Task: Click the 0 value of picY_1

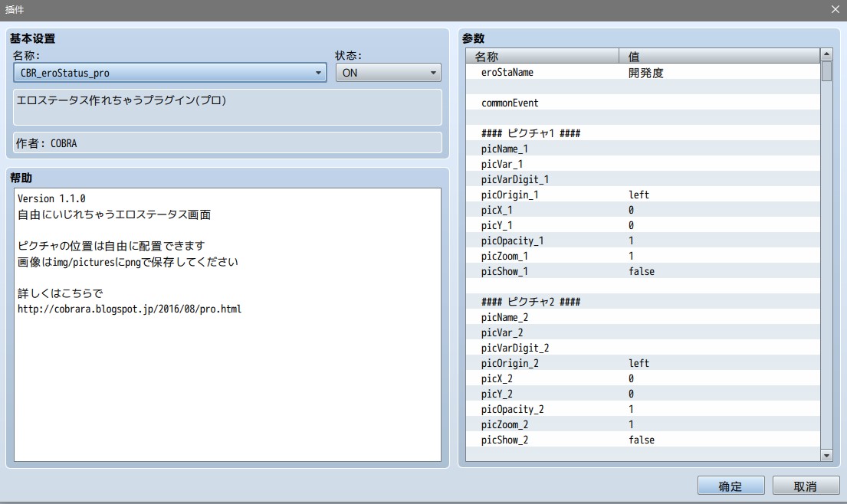Action: 631,225
